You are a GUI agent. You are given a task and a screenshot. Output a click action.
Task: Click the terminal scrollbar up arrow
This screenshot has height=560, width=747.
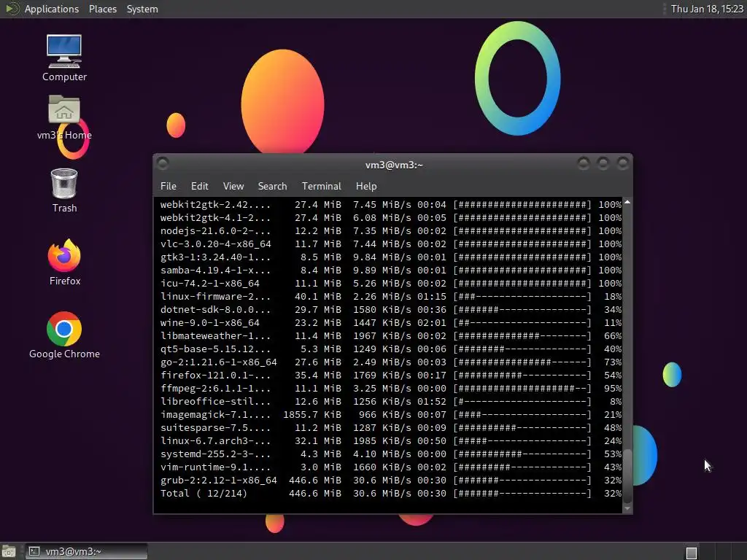point(627,203)
